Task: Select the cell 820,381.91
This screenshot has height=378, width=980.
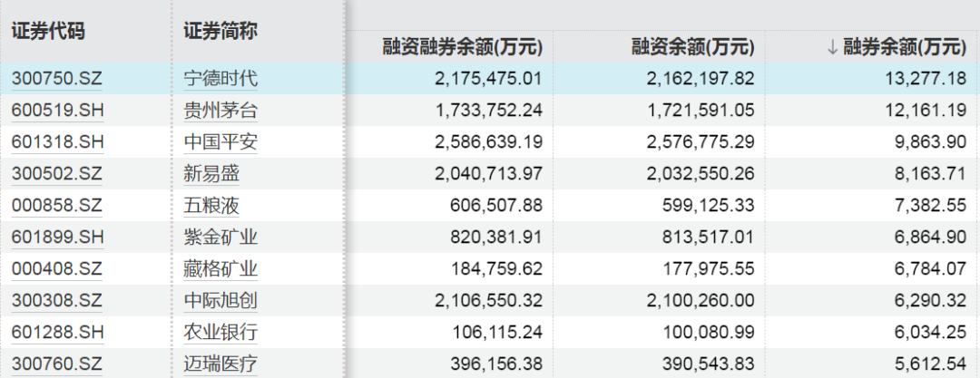Action: coord(496,237)
